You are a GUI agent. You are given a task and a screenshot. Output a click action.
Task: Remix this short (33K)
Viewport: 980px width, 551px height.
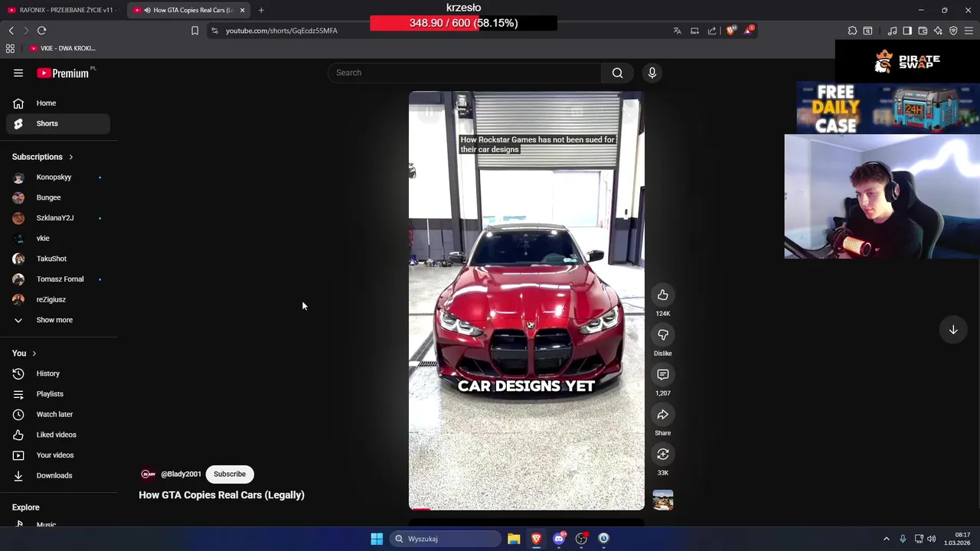663,454
